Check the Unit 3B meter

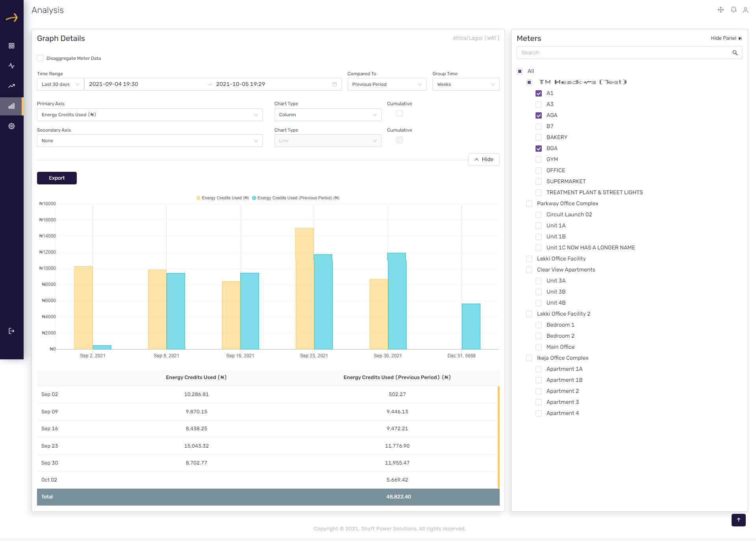(539, 292)
